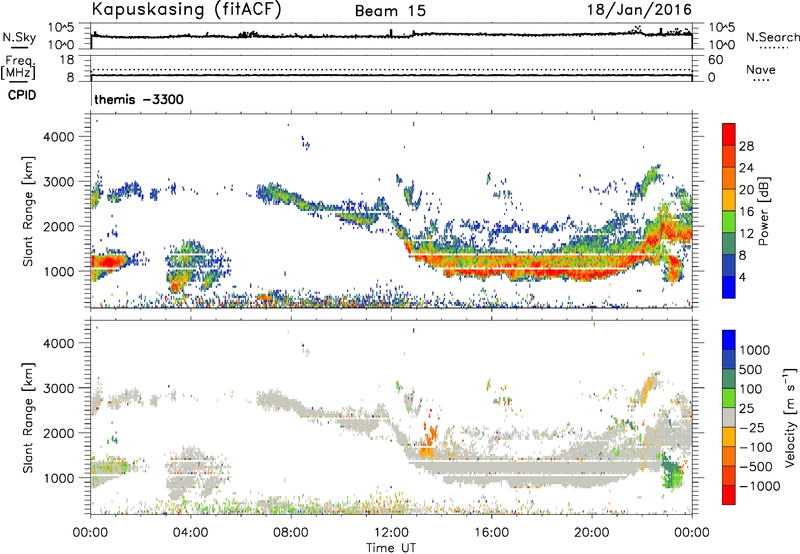
Task: Click the '12' label on Power colour bar
Action: pos(746,234)
